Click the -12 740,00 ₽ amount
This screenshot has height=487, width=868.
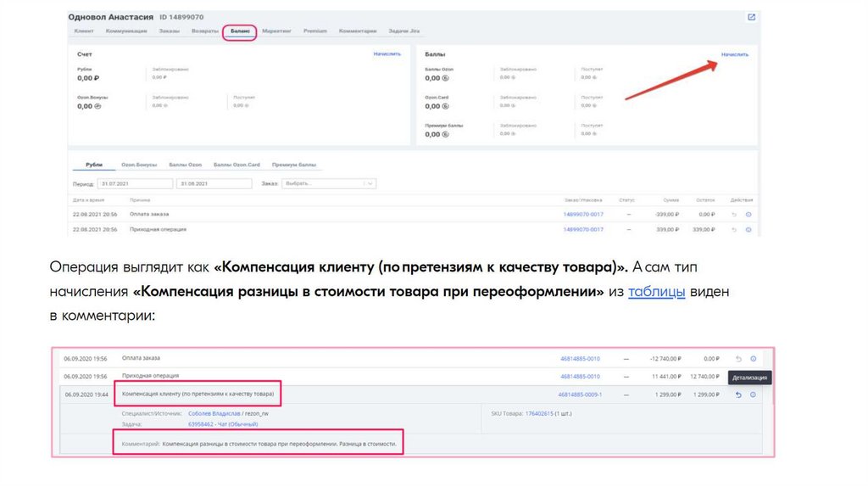665,359
